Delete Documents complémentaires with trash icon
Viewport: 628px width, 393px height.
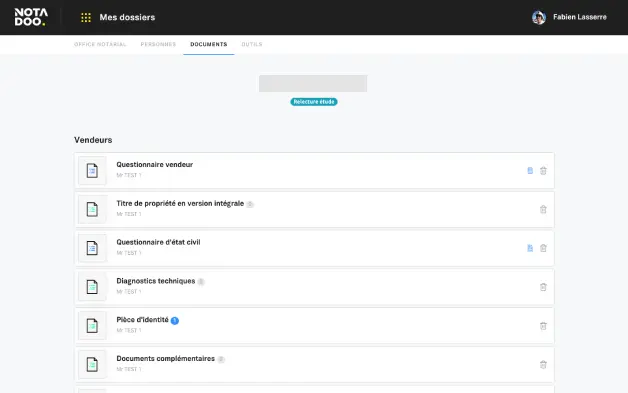click(543, 365)
